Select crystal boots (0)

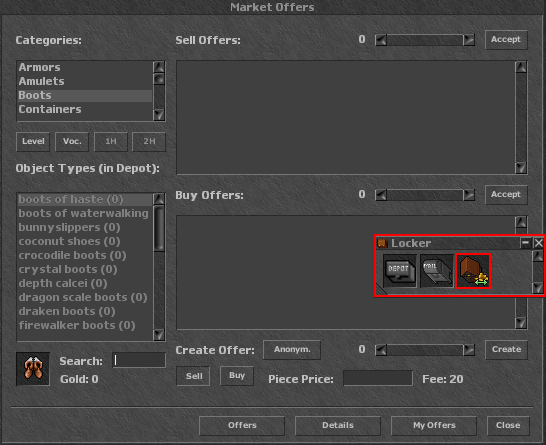[x=85, y=269]
